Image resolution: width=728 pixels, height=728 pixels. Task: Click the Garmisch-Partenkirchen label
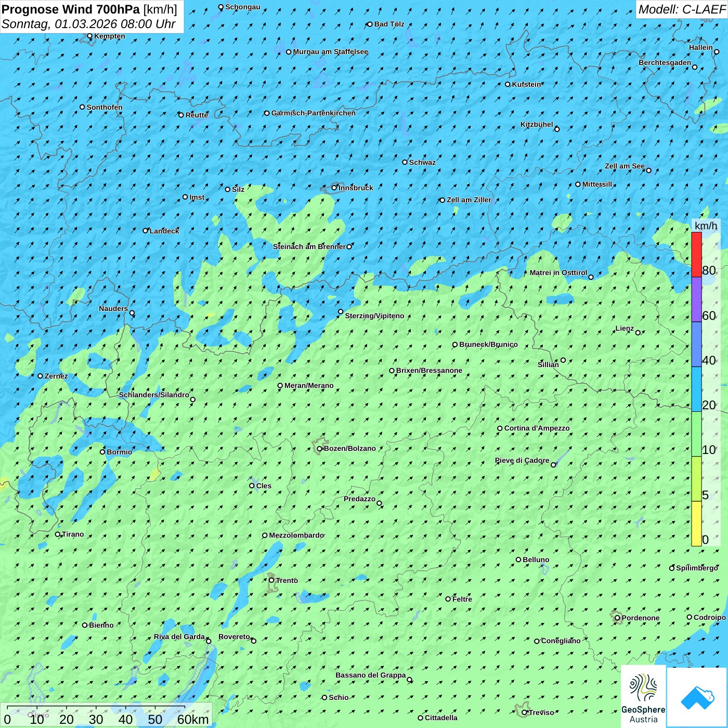tap(314, 113)
